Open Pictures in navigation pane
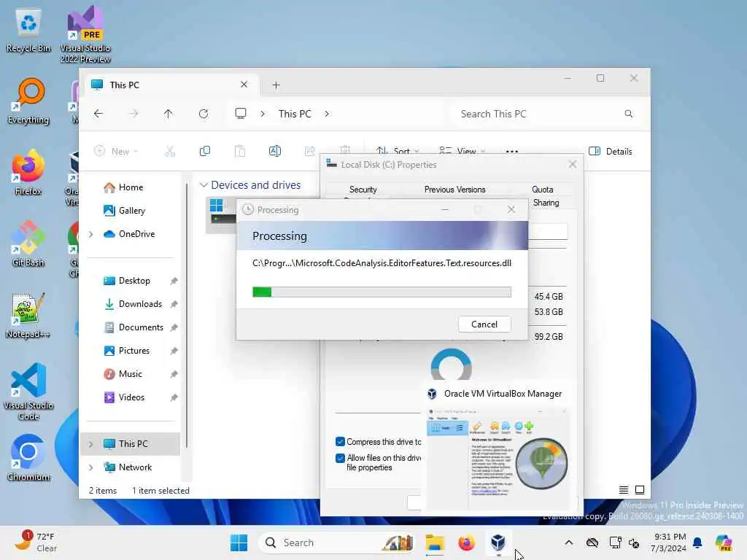Screen dimensions: 747x560 coord(127,351)
